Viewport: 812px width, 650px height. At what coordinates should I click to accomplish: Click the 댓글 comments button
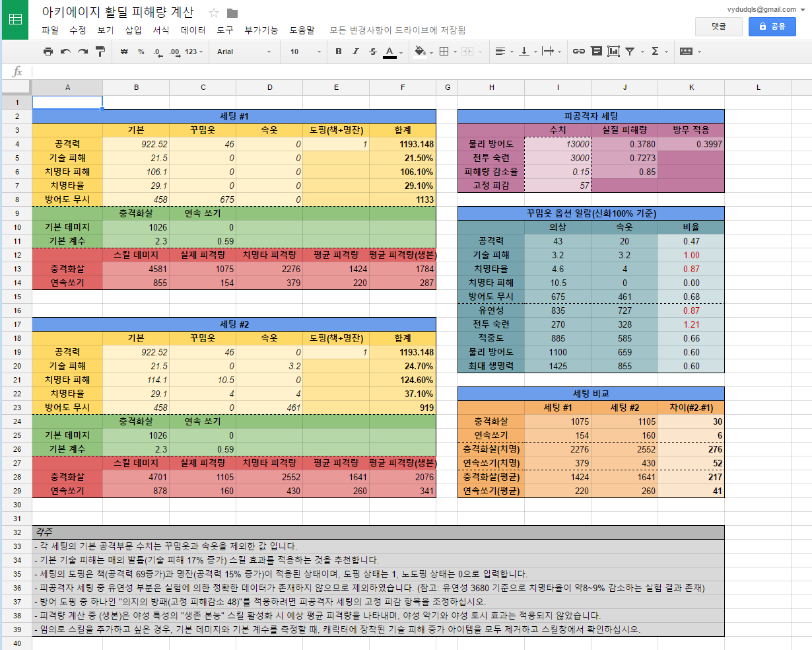pyautogui.click(x=718, y=26)
